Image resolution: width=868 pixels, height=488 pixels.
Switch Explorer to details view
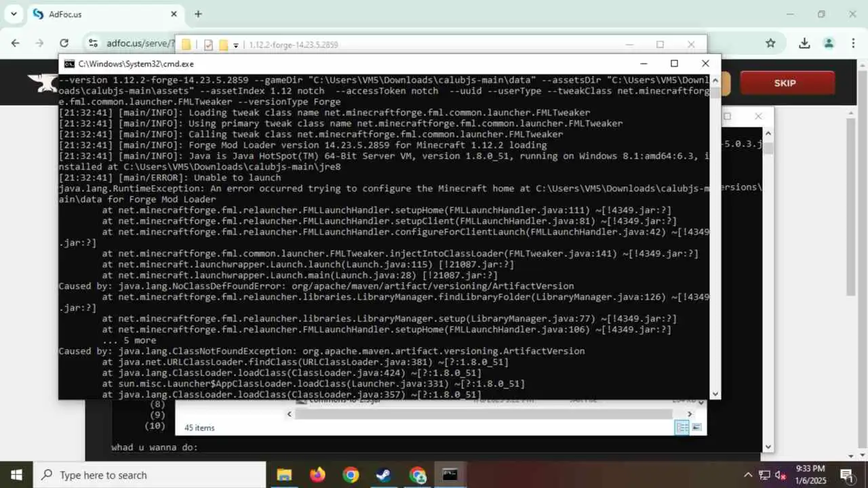coord(682,428)
